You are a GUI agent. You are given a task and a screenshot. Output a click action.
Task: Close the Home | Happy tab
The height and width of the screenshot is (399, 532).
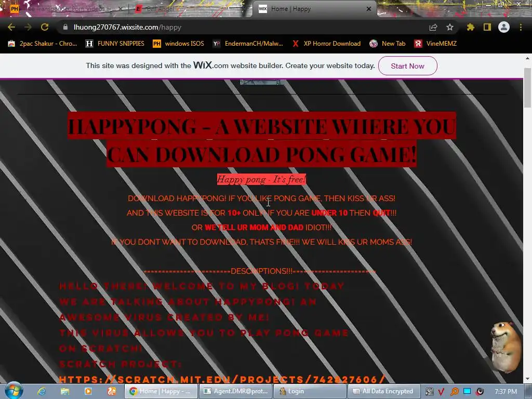(369, 9)
